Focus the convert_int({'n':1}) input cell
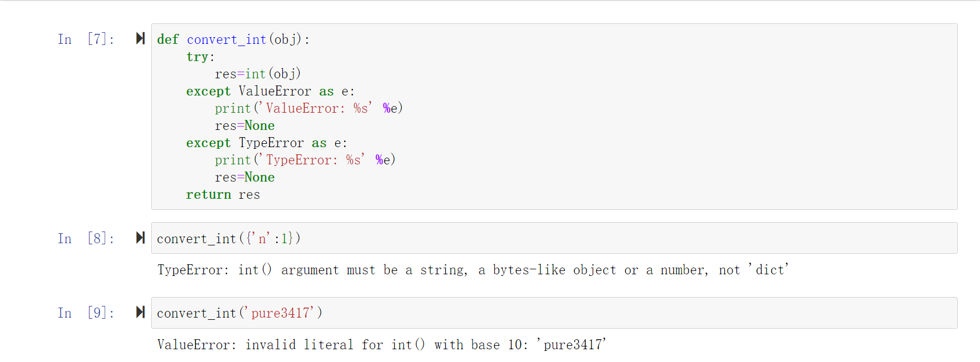 pos(554,238)
